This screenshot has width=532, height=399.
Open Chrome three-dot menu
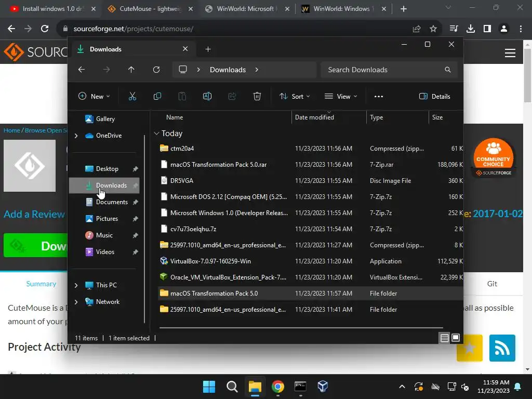[521, 29]
